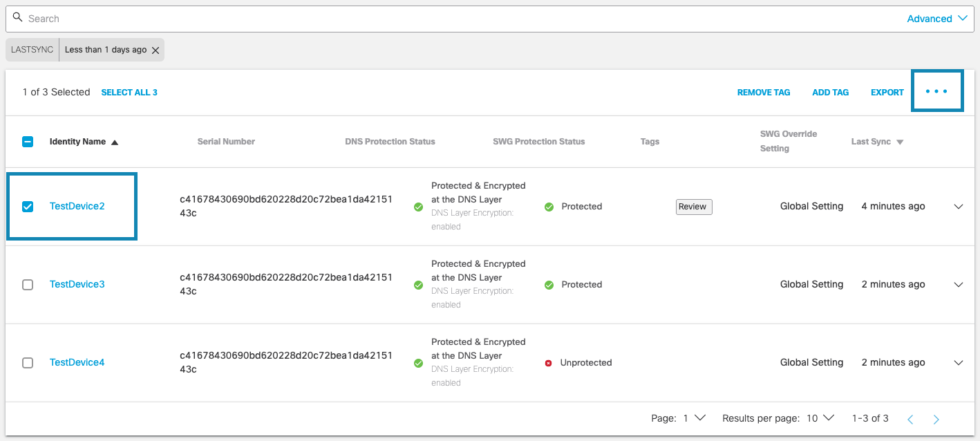Click the previous page arrow
980x441 pixels.
click(910, 418)
